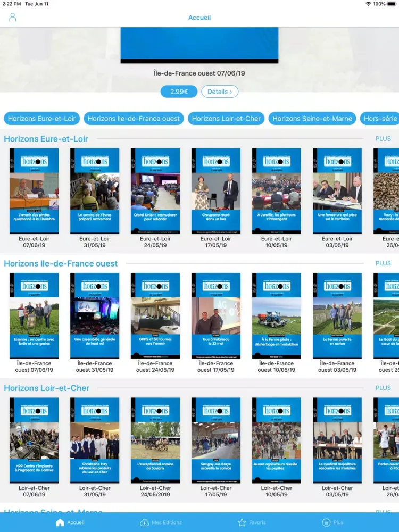Tap the Accueil home icon in bottom bar
This screenshot has height=532, width=399.
pyautogui.click(x=60, y=522)
